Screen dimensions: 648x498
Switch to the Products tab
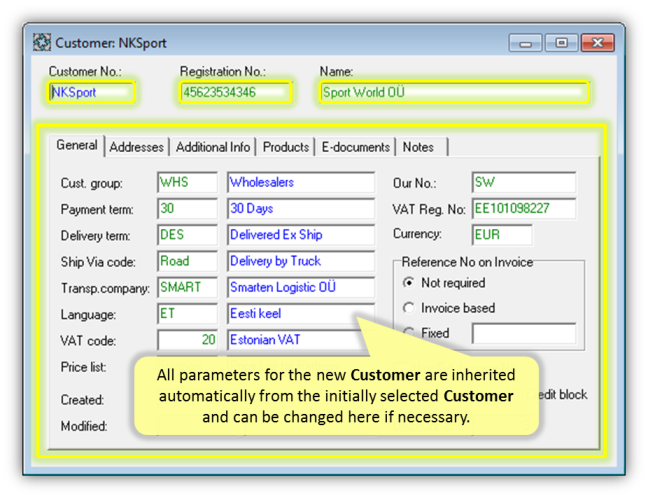(x=286, y=147)
